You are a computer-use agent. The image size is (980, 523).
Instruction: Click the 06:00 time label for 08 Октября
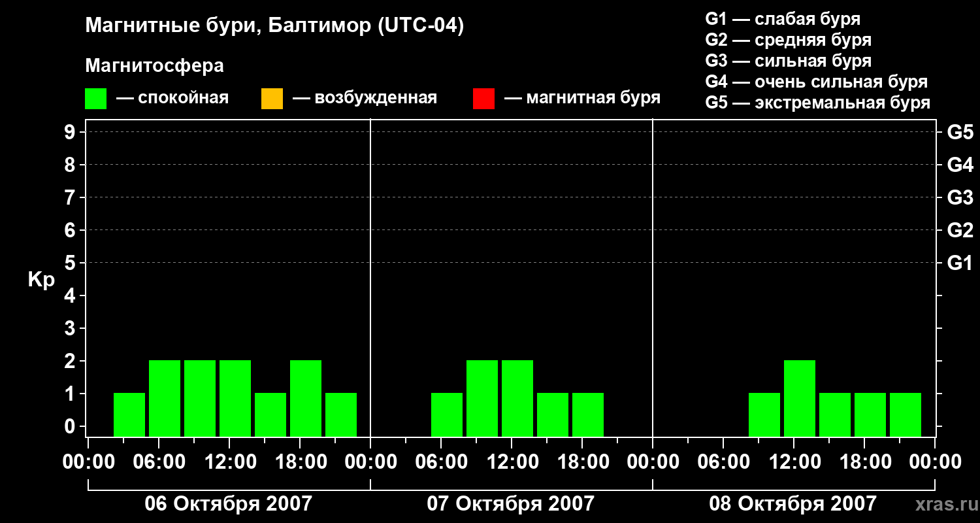pyautogui.click(x=723, y=462)
